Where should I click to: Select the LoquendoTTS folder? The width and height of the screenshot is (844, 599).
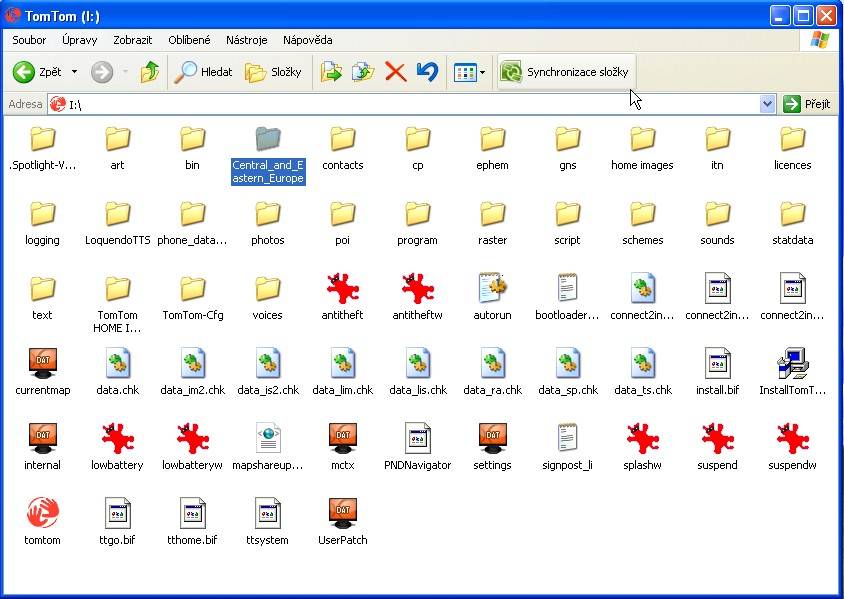click(x=117, y=222)
